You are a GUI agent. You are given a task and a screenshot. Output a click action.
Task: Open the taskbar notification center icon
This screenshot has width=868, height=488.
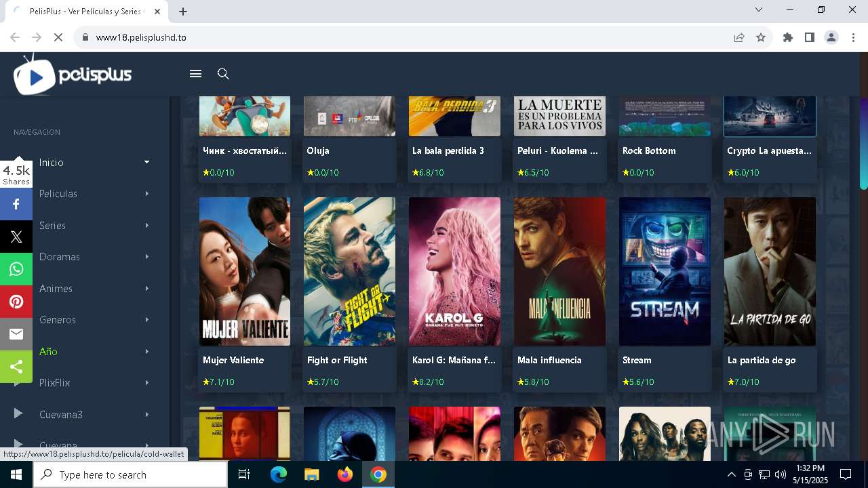(846, 474)
